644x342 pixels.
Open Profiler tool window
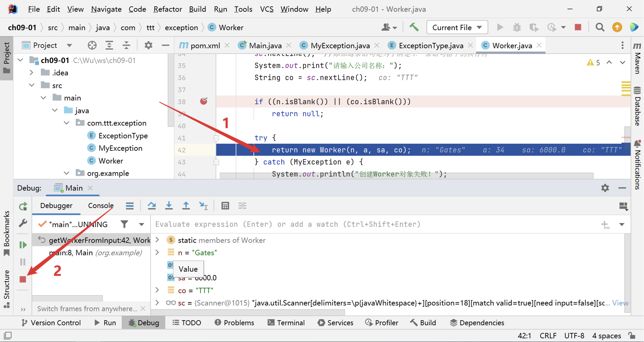[x=382, y=323]
